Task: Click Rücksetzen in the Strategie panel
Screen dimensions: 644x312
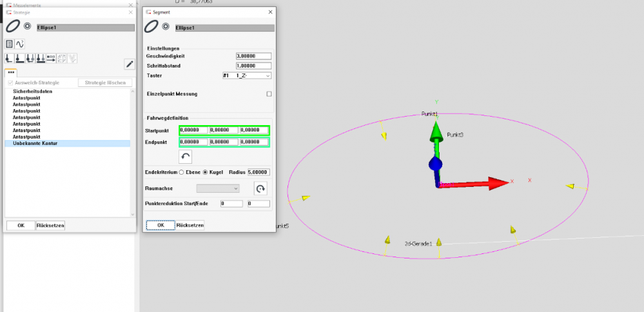Action: pos(50,226)
